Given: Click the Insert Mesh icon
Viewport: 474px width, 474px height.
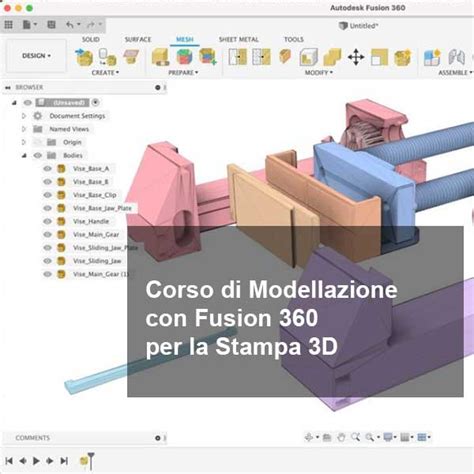Looking at the screenshot, I should coord(84,57).
